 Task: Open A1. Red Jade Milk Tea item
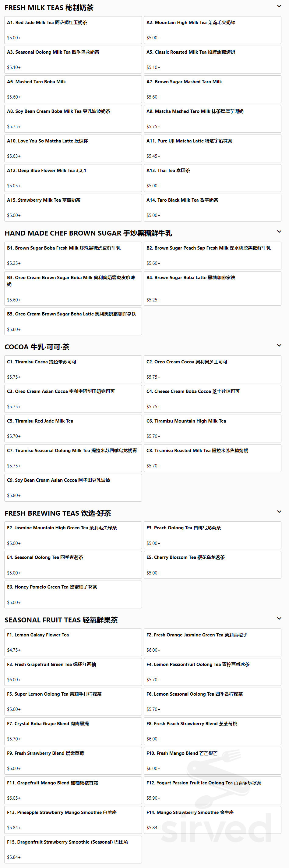[x=73, y=30]
